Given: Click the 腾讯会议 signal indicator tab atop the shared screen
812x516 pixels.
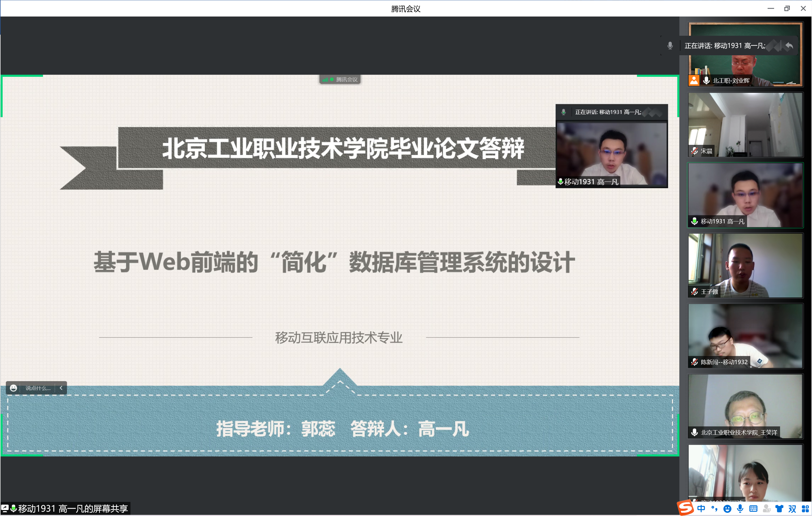Looking at the screenshot, I should [x=340, y=80].
